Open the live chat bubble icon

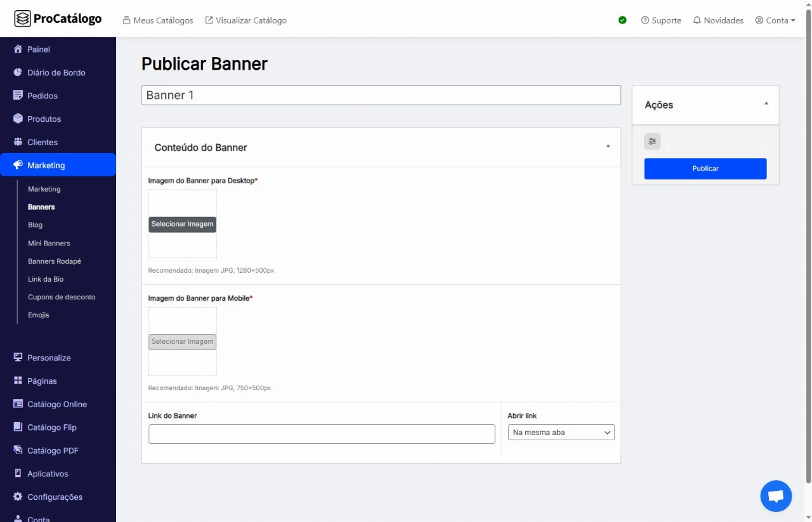tap(776, 496)
